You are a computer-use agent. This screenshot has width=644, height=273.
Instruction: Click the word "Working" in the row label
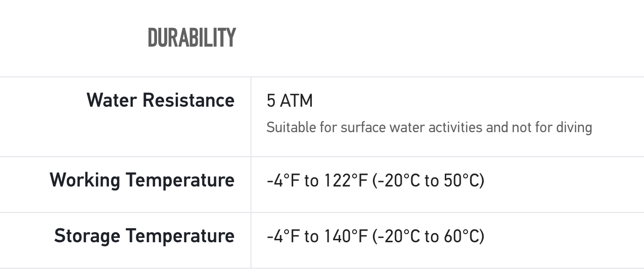click(x=85, y=180)
